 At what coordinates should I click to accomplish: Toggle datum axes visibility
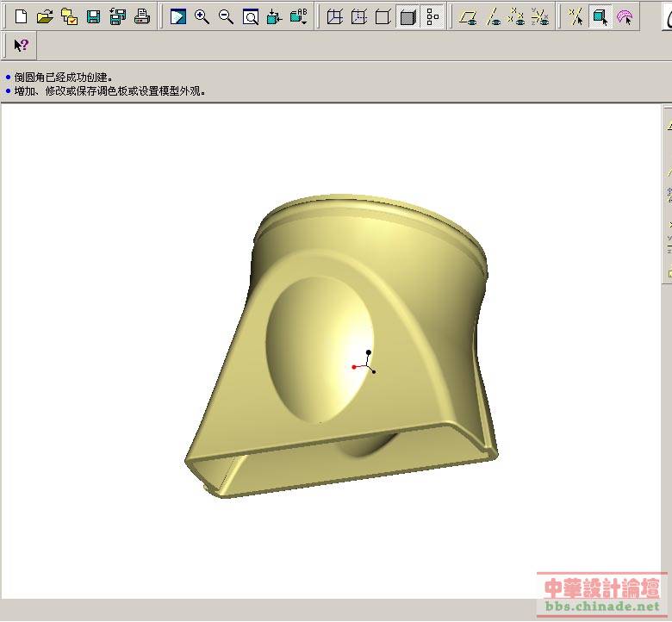coord(493,16)
